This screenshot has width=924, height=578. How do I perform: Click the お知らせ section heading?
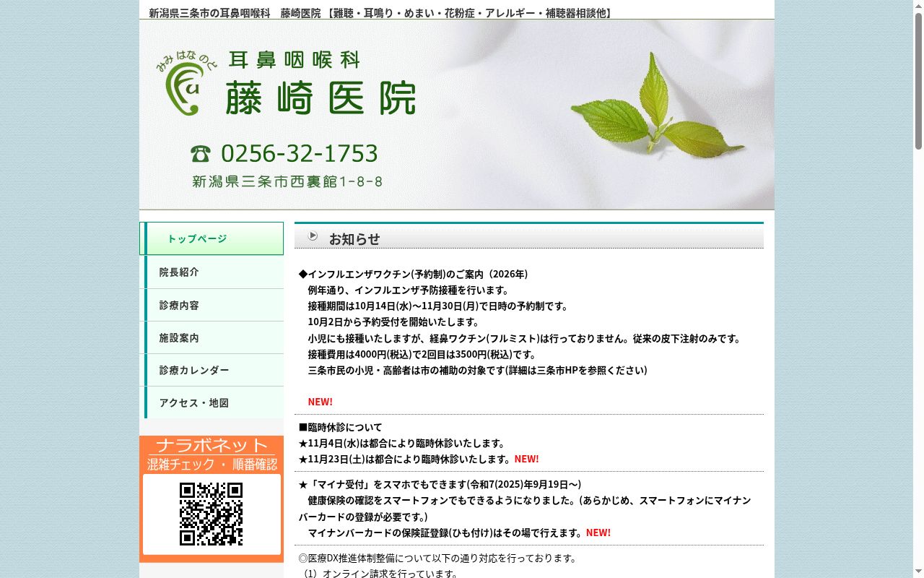(x=354, y=239)
